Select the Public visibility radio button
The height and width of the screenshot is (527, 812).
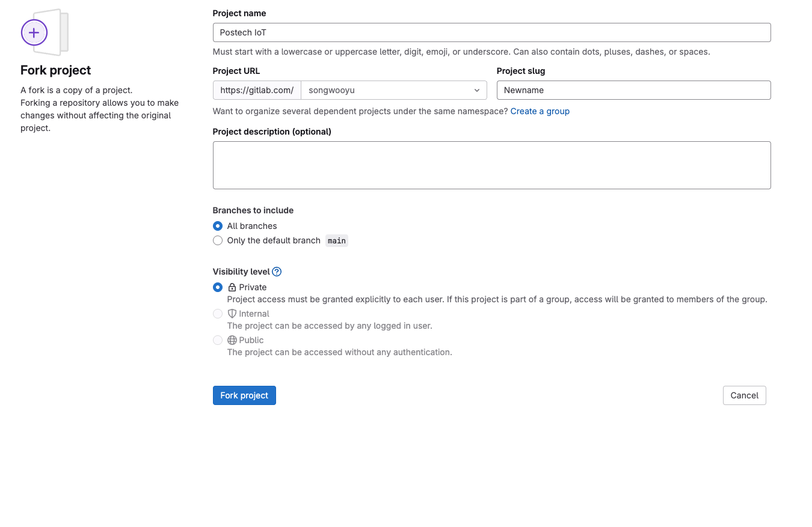pyautogui.click(x=218, y=340)
